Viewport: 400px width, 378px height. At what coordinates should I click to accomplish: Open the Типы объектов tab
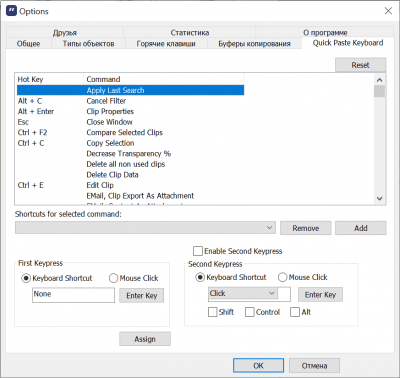tap(88, 43)
